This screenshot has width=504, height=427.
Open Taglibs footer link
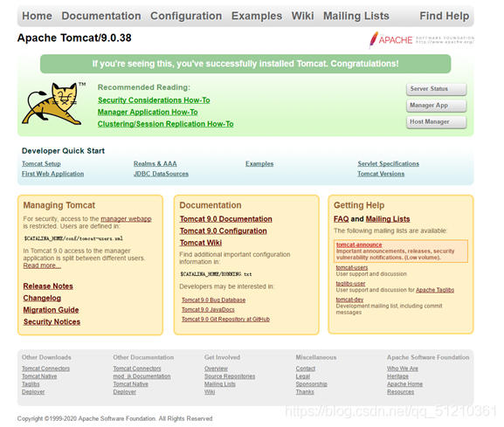tap(31, 384)
